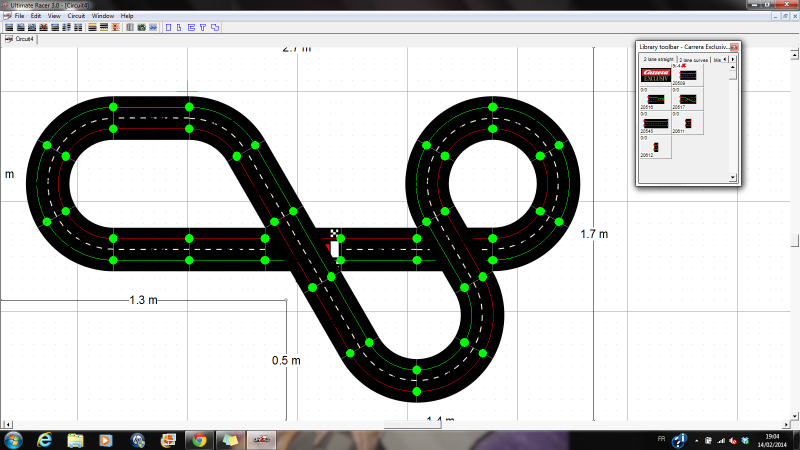
Task: Switch to the 2 lane straight tab
Action: tap(656, 60)
